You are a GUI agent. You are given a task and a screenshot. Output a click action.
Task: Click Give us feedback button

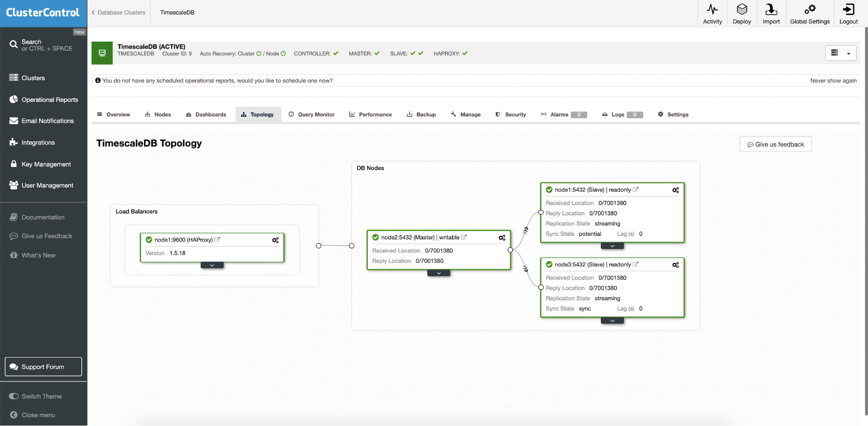click(776, 145)
